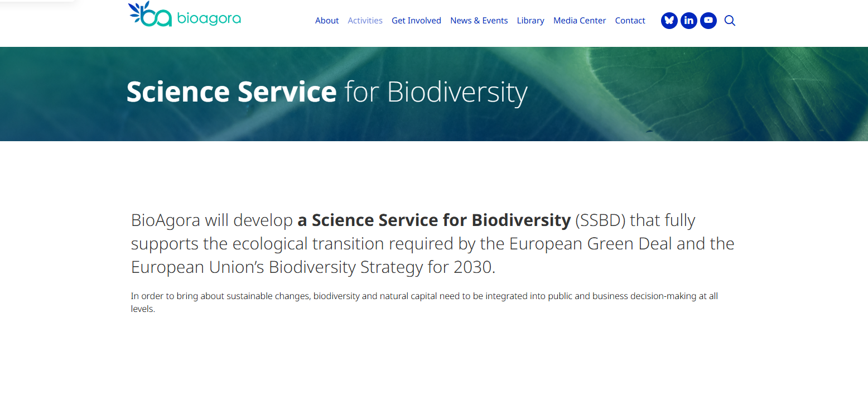
Task: Click the magnifying glass search icon
Action: coord(730,21)
